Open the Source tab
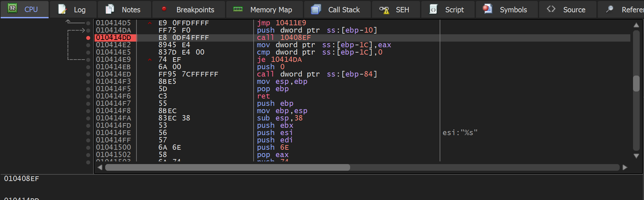644x200 pixels. (568, 9)
